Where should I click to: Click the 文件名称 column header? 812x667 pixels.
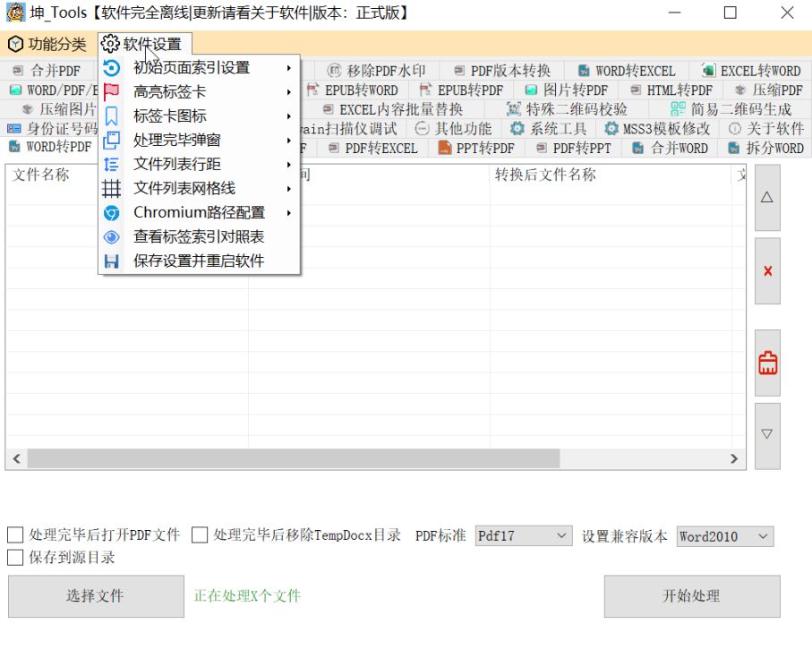pyautogui.click(x=41, y=175)
